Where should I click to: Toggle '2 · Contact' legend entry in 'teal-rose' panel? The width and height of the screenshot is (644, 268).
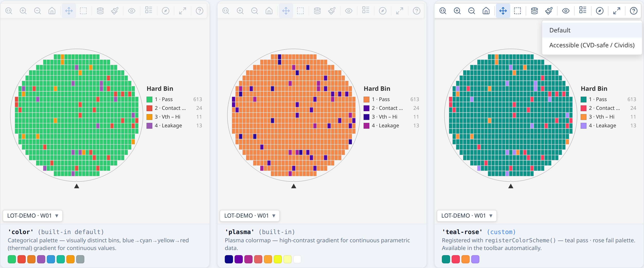[609, 108]
